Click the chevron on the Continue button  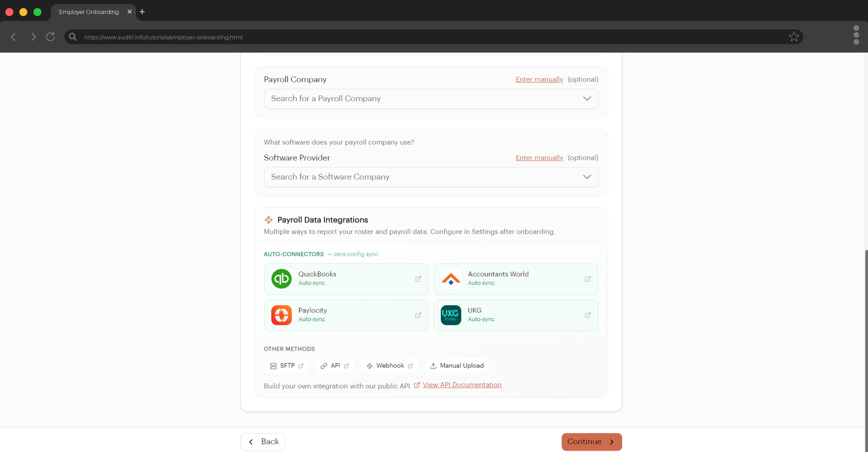click(612, 442)
